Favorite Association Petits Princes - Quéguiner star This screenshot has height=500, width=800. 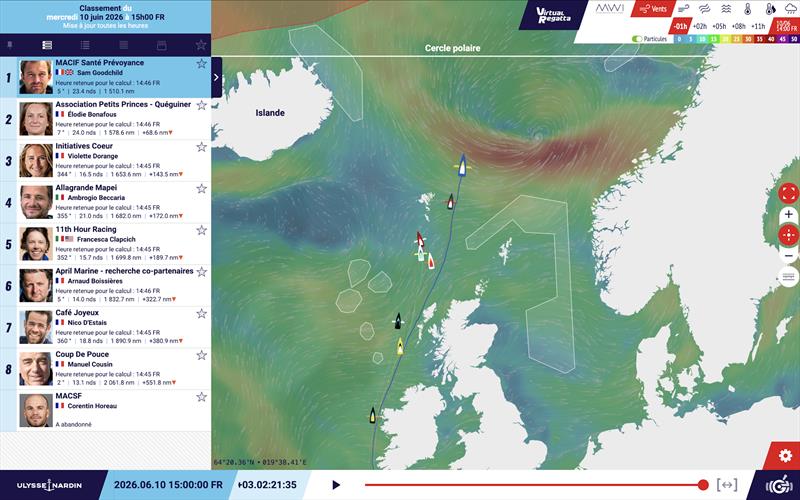202,105
